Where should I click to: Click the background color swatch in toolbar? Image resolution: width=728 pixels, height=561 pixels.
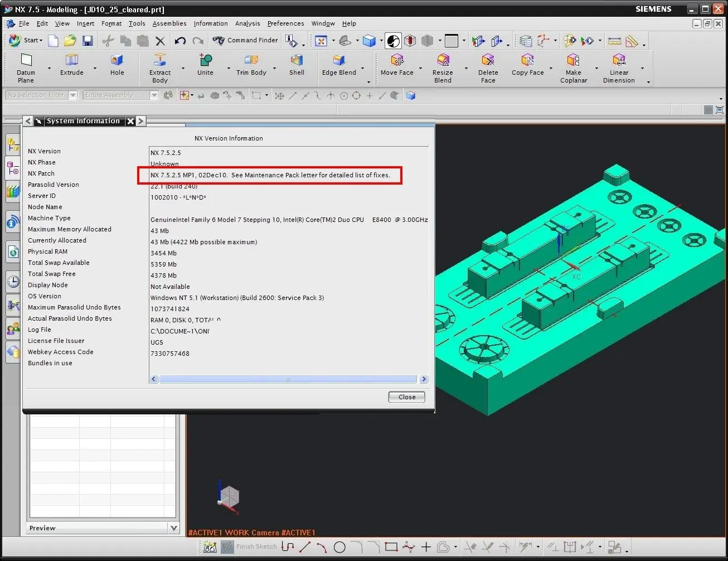(x=452, y=41)
